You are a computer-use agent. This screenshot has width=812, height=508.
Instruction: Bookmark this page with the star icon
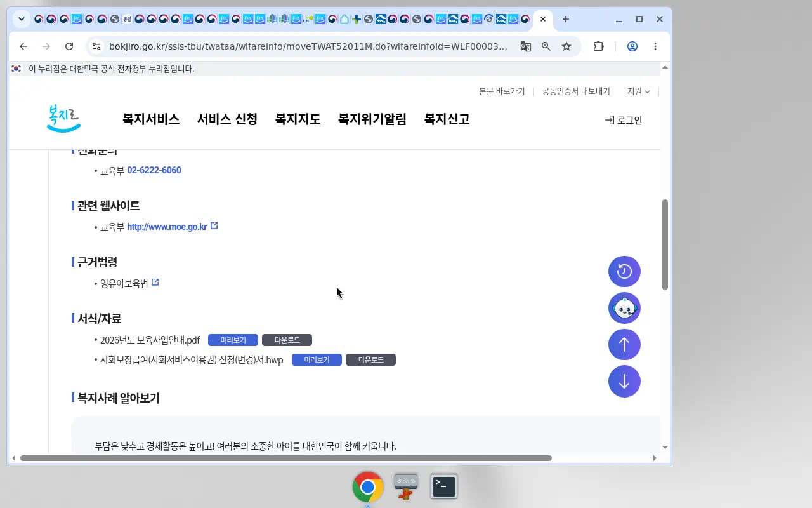566,46
